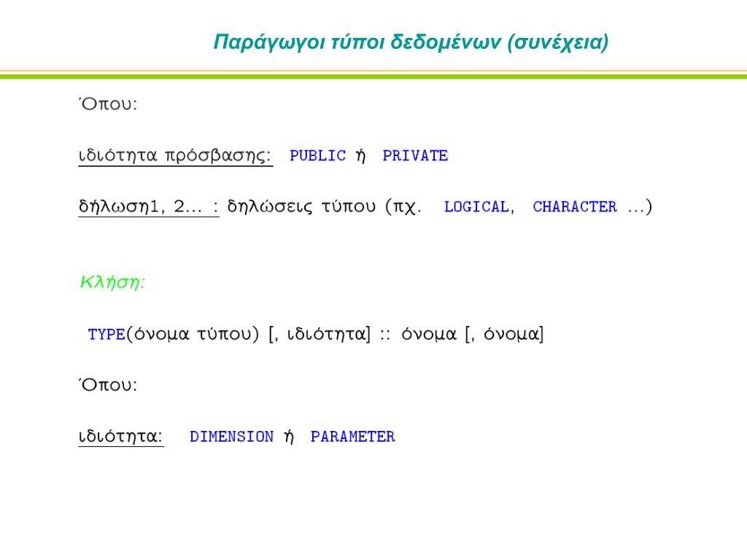The width and height of the screenshot is (747, 560).
Task: Click the underlined 'ιδιότητα:' label at bottom
Action: [x=121, y=437]
